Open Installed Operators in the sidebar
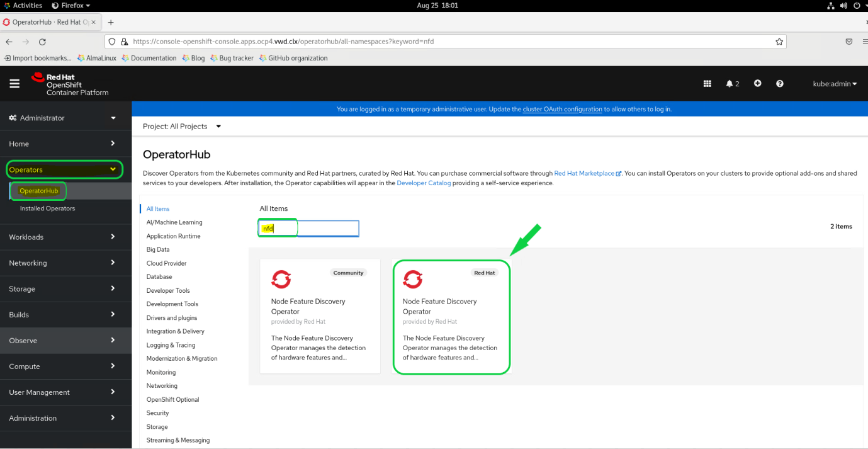Image resolution: width=868 pixels, height=449 pixels. pyautogui.click(x=47, y=208)
